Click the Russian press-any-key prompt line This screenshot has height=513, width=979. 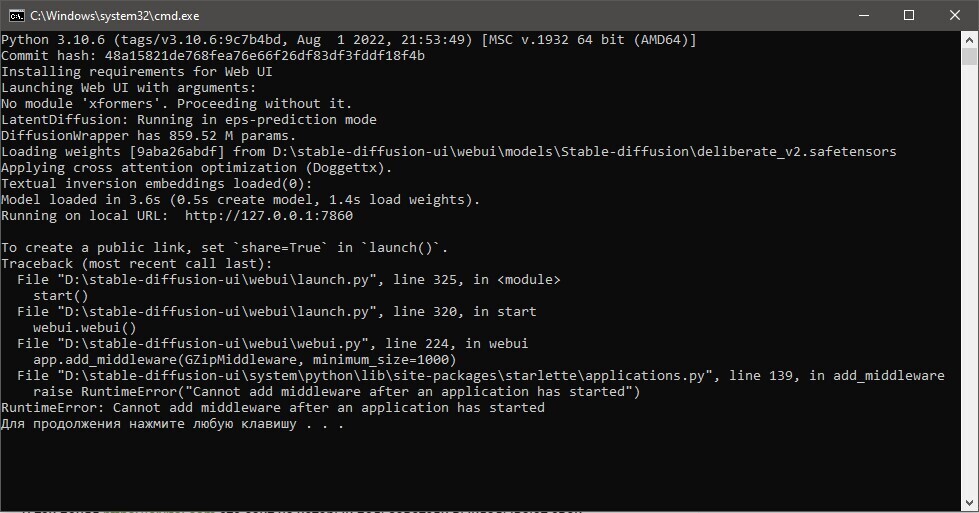click(x=173, y=424)
